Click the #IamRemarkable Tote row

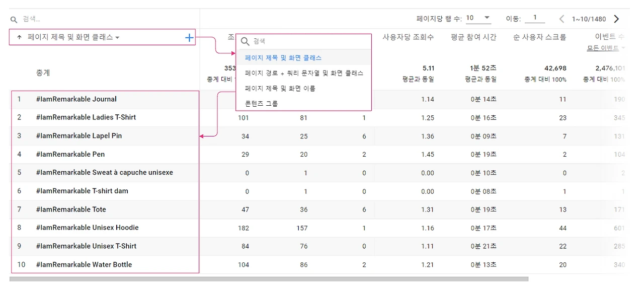coord(71,209)
